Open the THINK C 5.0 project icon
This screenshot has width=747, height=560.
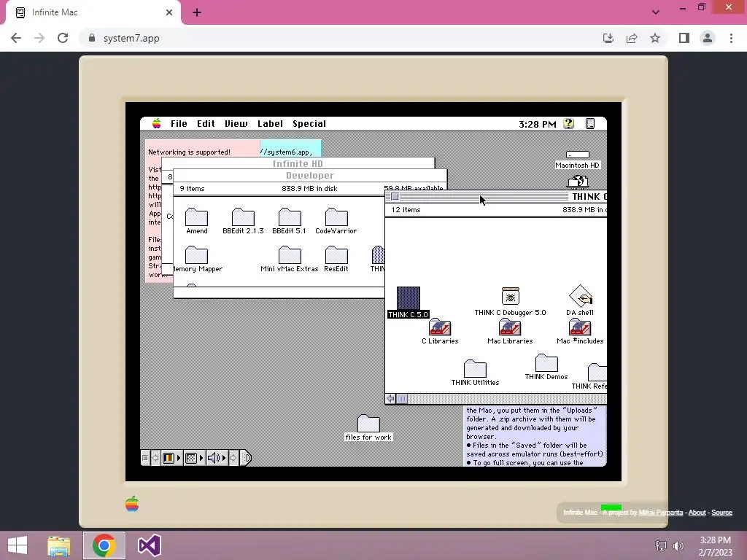point(409,298)
